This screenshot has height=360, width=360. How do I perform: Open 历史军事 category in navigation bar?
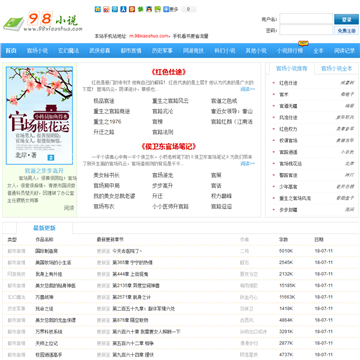click(162, 51)
